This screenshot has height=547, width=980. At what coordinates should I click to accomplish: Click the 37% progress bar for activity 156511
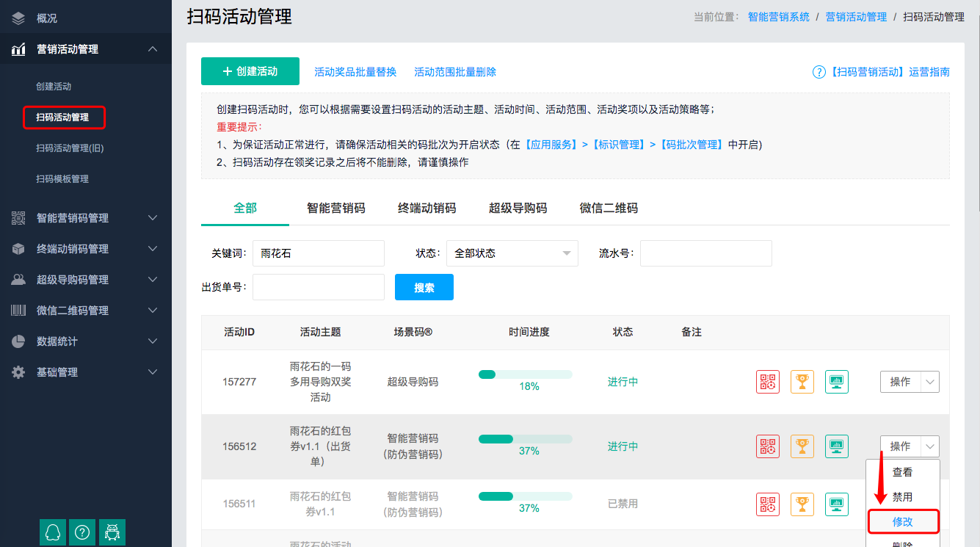(x=526, y=496)
